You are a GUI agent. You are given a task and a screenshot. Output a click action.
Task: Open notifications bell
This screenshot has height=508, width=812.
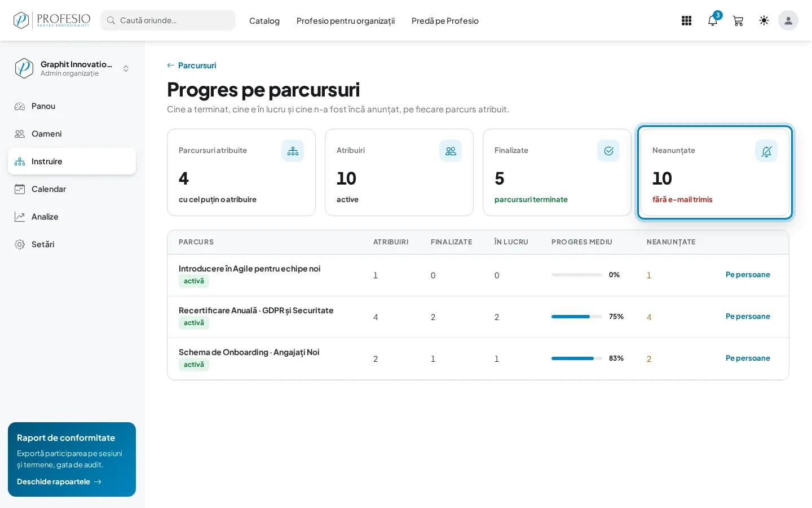tap(713, 21)
